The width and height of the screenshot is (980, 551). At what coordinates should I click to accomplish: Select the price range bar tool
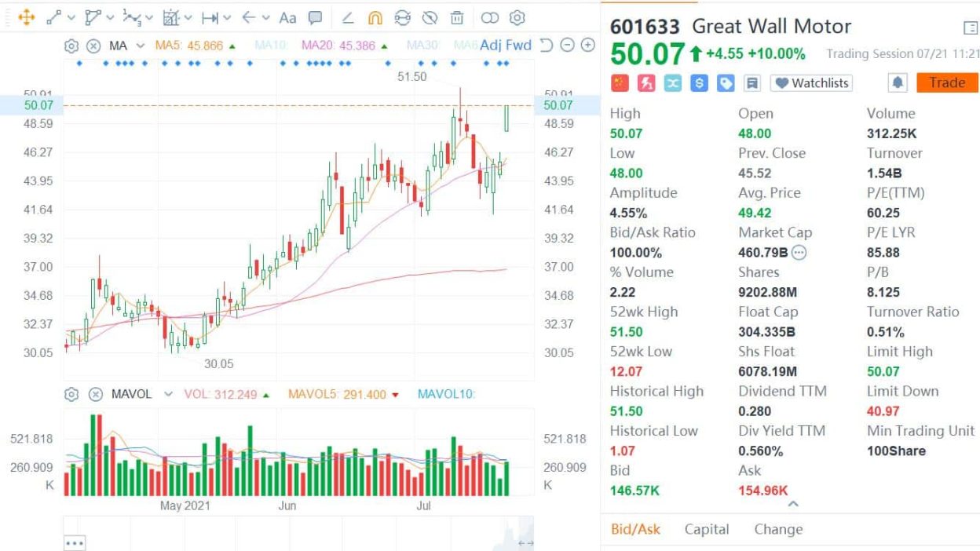[210, 17]
